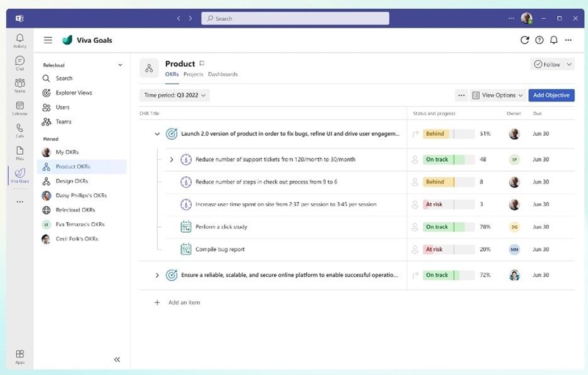Bookmark the Product team page
The height and width of the screenshot is (375, 588).
(x=202, y=64)
